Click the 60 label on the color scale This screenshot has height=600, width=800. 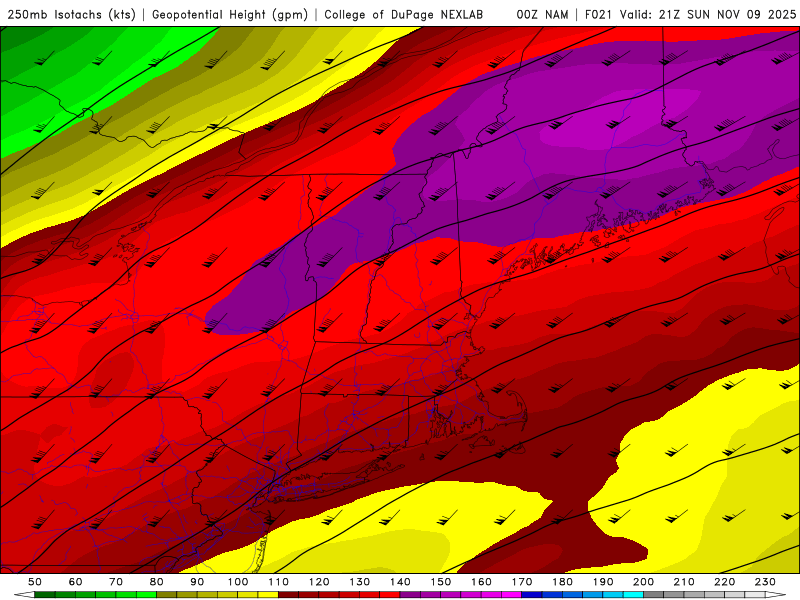coord(76,582)
